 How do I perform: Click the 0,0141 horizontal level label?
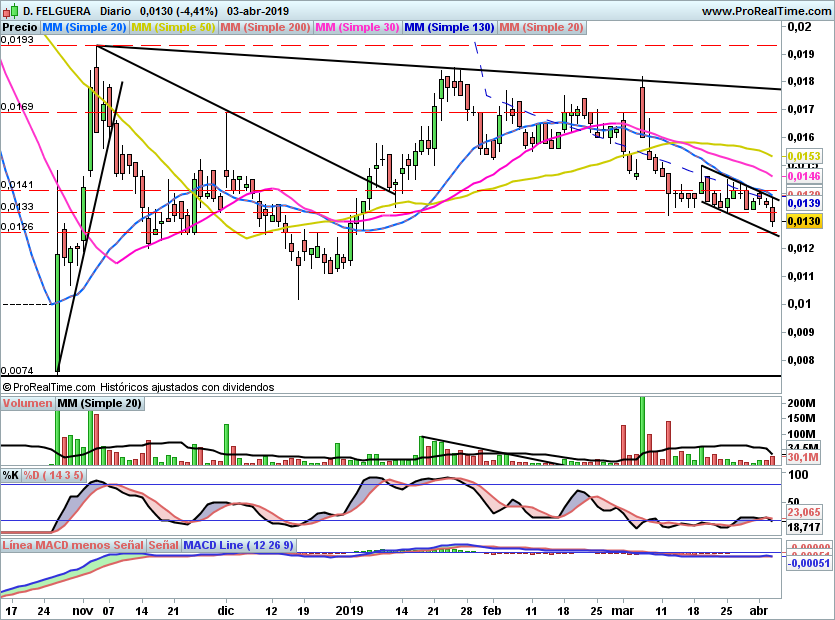point(17,185)
